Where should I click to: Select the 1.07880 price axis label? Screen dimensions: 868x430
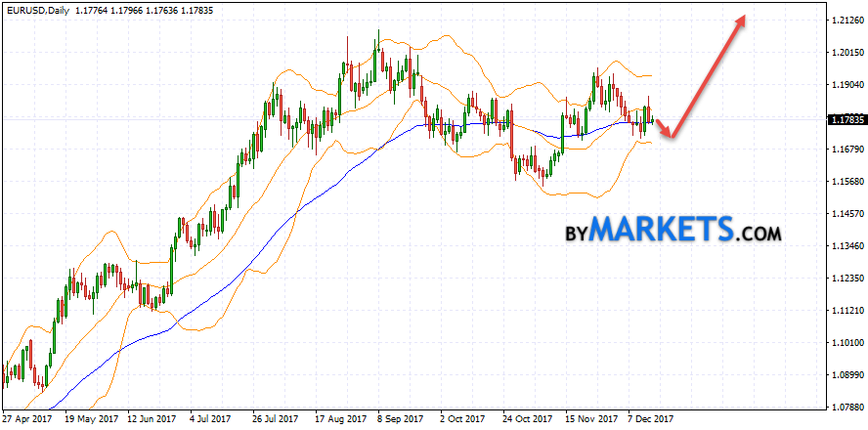(x=841, y=407)
